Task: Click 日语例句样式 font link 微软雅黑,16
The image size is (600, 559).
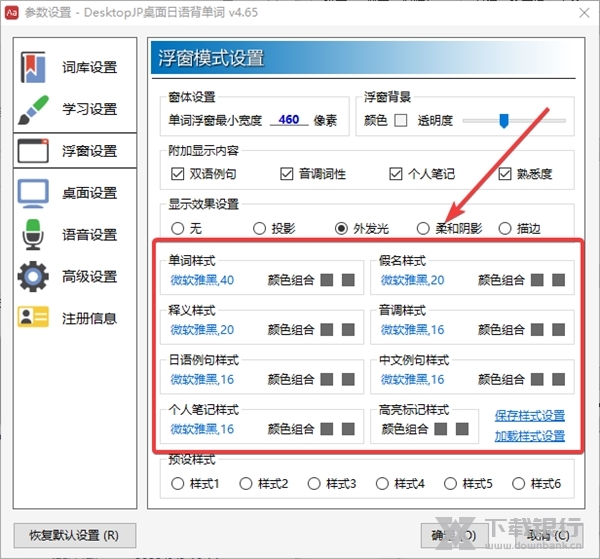Action: [x=202, y=379]
